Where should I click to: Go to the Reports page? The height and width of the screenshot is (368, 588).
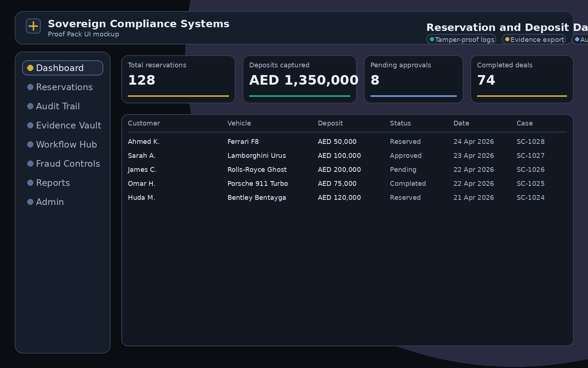53,183
